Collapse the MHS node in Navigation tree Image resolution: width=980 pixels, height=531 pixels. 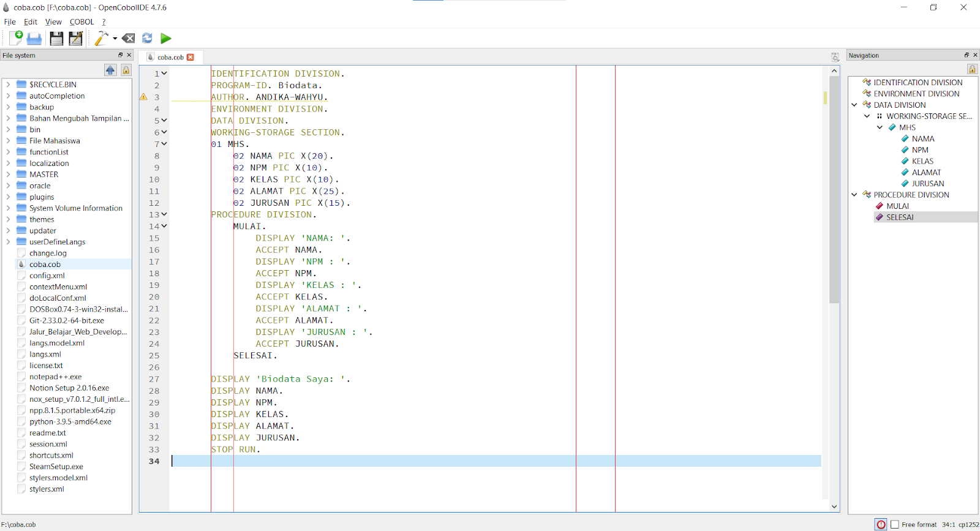click(x=880, y=127)
